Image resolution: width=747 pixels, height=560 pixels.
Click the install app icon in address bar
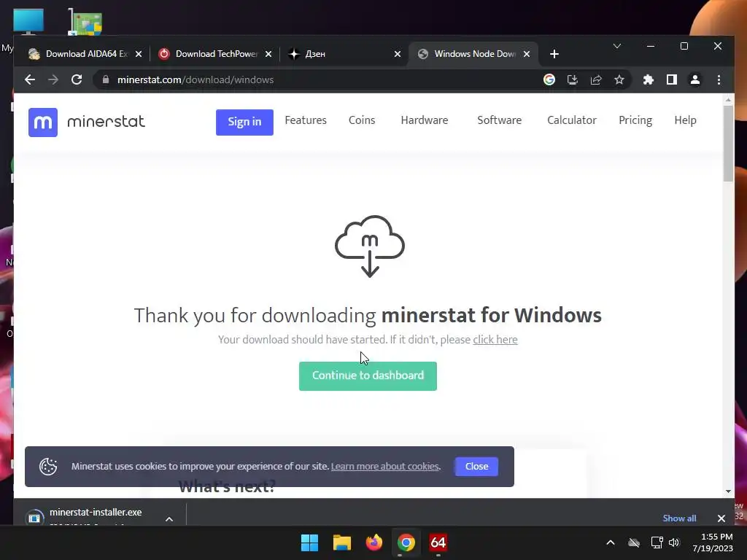pos(573,79)
